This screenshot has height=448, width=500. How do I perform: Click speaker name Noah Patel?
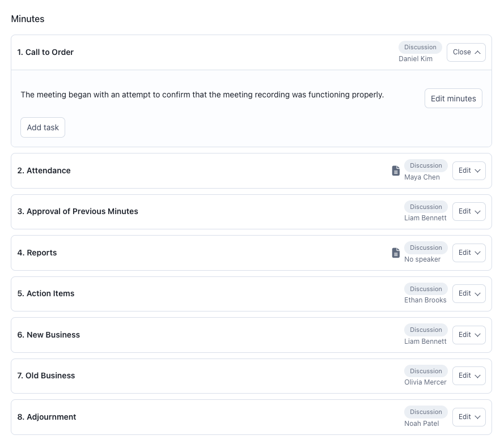pos(422,424)
